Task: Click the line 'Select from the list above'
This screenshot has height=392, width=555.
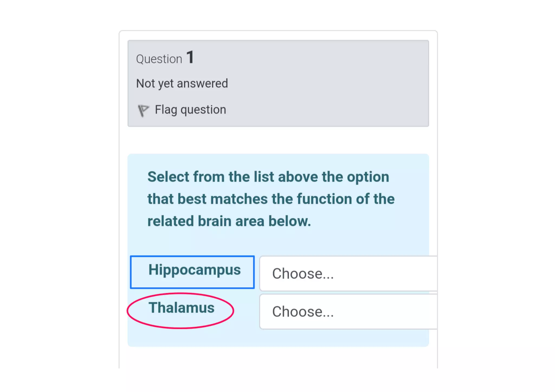Action: coord(268,177)
